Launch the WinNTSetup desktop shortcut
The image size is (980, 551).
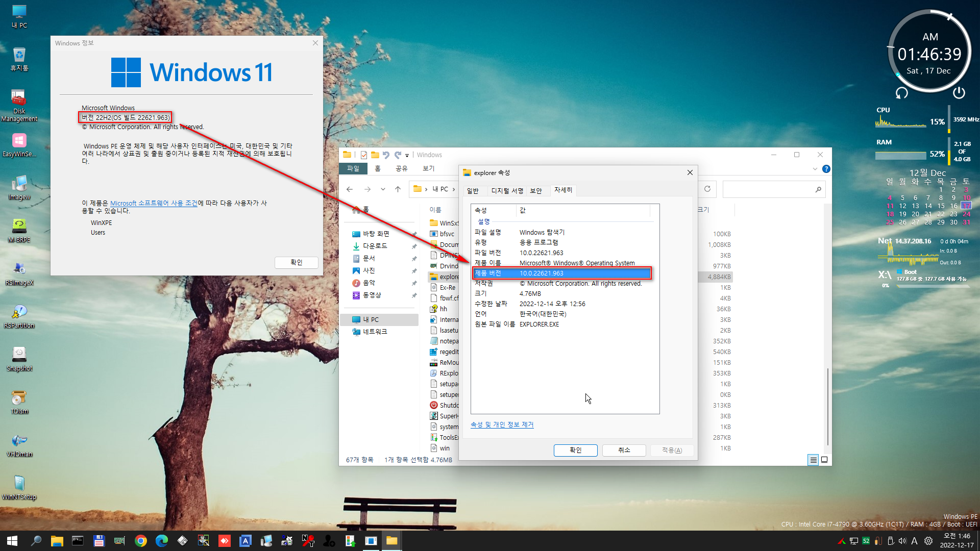[19, 488]
